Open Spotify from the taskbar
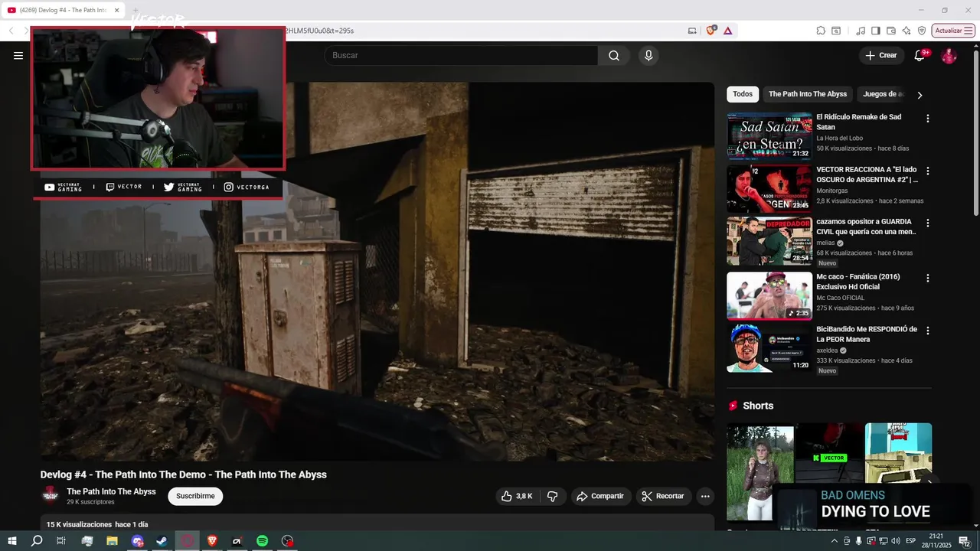The height and width of the screenshot is (551, 980). [262, 541]
